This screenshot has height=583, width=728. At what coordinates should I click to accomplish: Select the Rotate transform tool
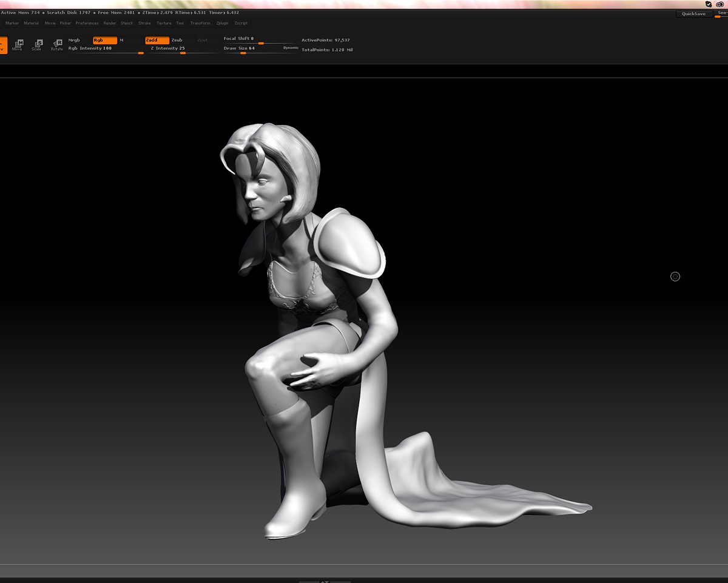click(x=56, y=45)
